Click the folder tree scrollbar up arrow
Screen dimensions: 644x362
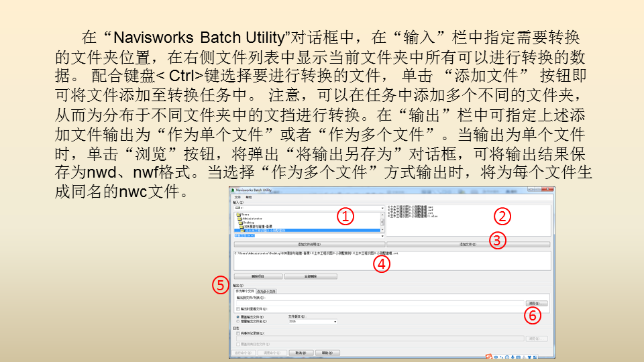tap(382, 215)
